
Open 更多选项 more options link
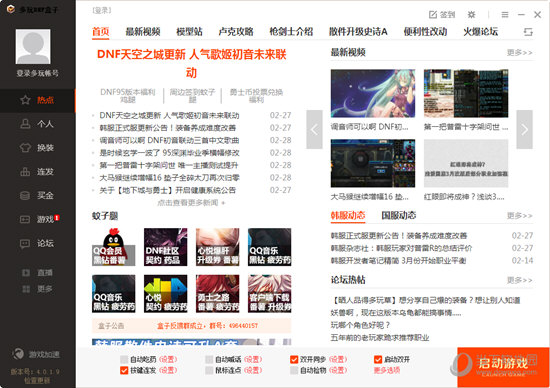387,370
